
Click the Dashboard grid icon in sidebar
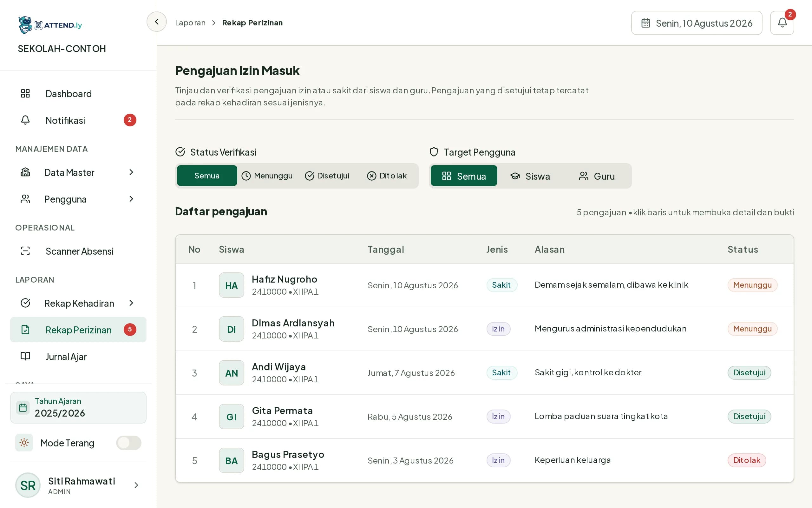[x=25, y=93]
